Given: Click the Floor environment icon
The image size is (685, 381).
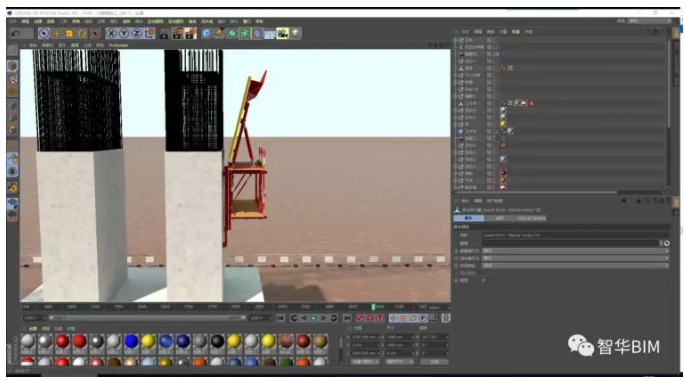Looking at the screenshot, I should (x=270, y=34).
